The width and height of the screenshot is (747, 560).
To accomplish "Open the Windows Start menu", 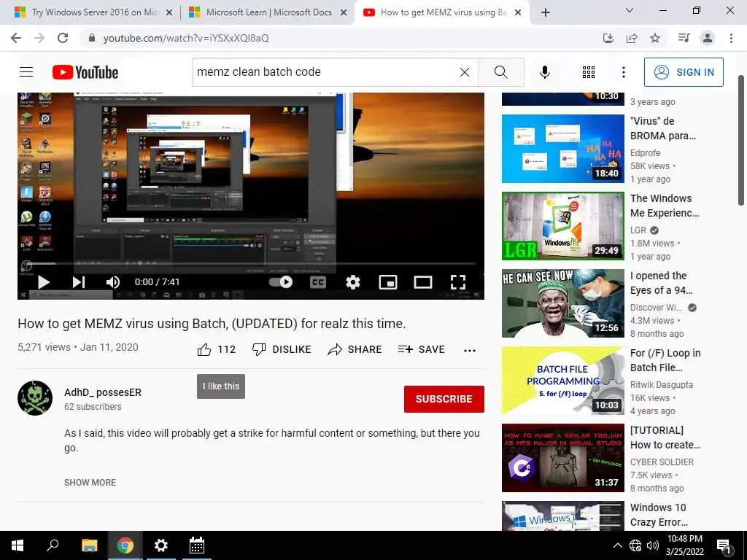I will (18, 545).
